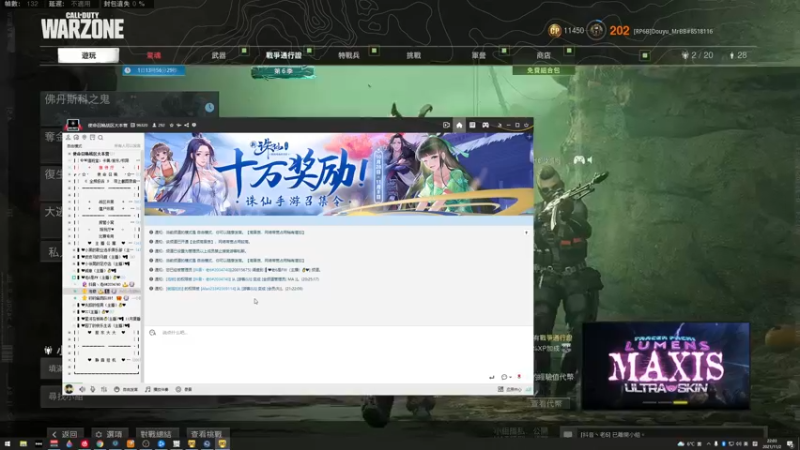
Task: Click the clock icon on 佛丹斯科之鬼 card
Action: point(210,107)
